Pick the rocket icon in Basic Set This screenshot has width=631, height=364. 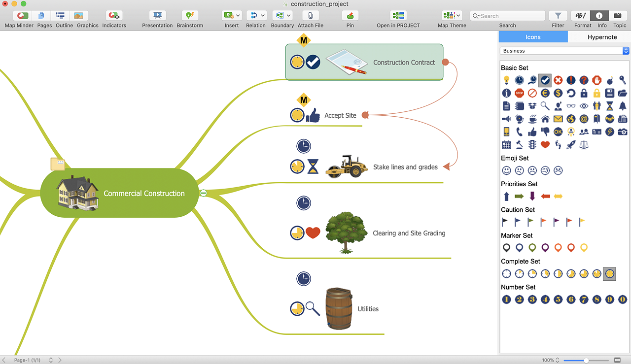tap(571, 145)
